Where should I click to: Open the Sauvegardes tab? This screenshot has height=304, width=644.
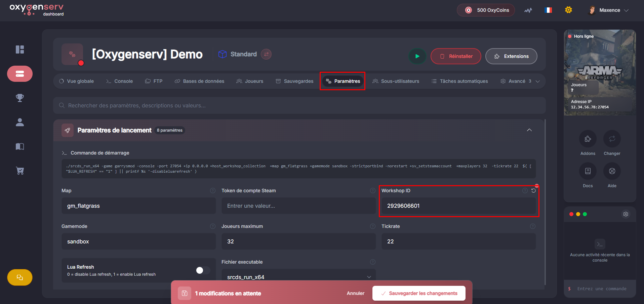tap(294, 81)
